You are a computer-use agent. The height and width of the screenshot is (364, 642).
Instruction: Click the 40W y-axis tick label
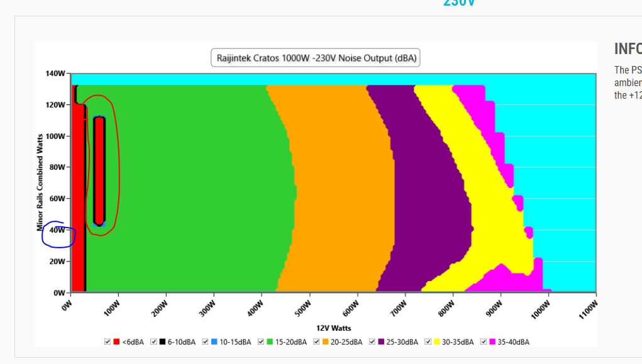tap(57, 230)
